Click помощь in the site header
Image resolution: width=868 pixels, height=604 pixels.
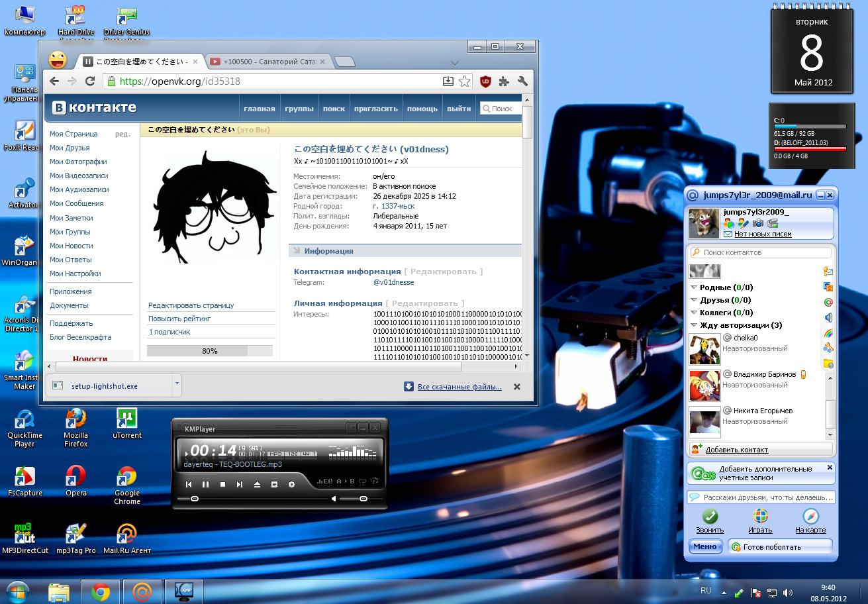click(x=422, y=109)
